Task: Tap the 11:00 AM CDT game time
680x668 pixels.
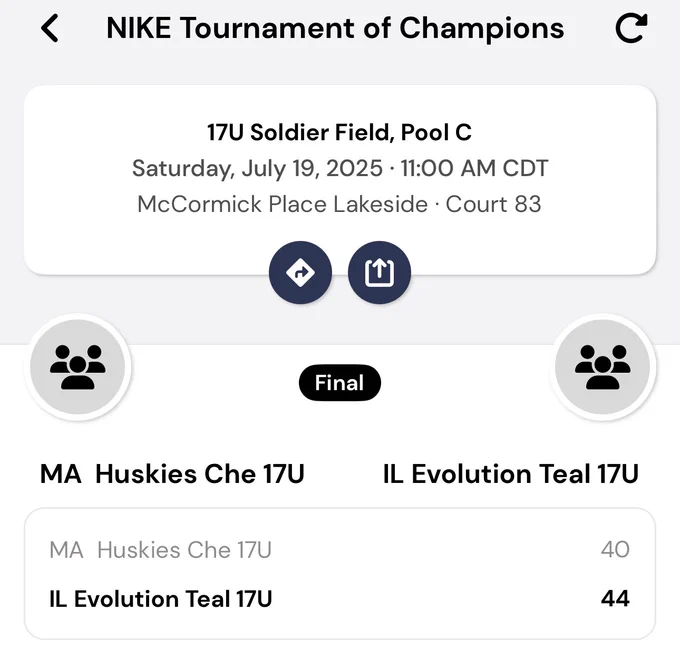Action: pyautogui.click(x=474, y=168)
